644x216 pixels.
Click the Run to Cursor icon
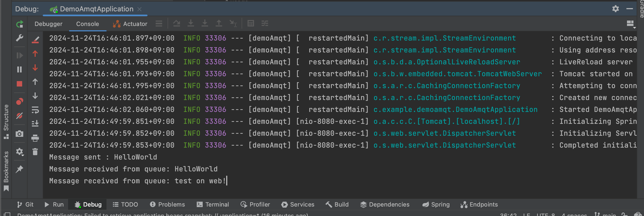coord(233,24)
